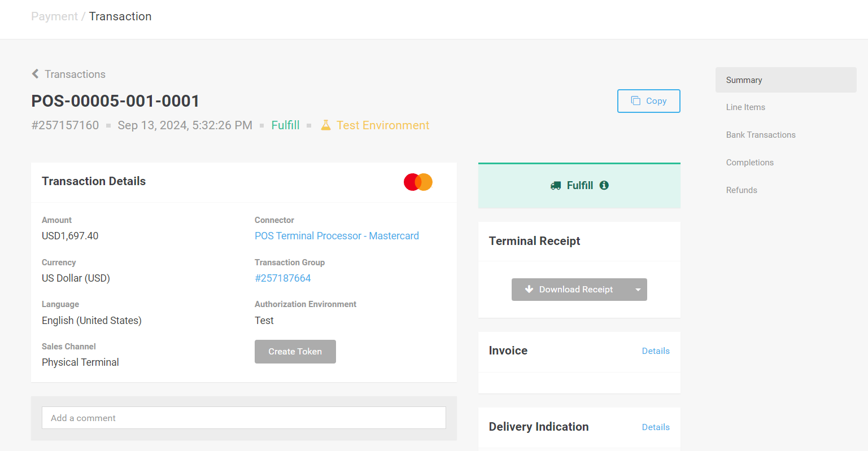View Invoice Details link

[x=655, y=351]
